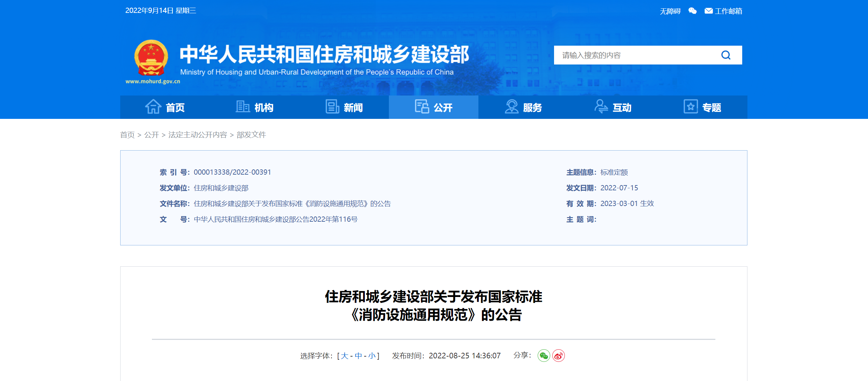868x381 pixels.
Task: Click 公开 in the breadcrumb
Action: 152,135
